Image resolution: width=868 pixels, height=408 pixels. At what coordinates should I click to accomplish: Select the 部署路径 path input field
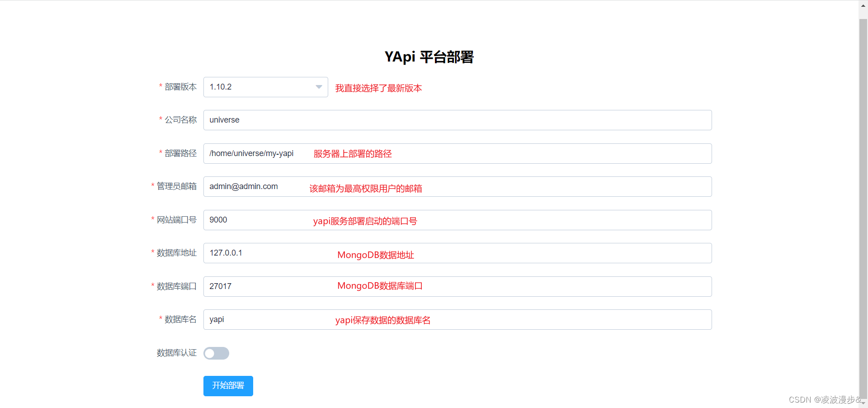click(x=457, y=153)
